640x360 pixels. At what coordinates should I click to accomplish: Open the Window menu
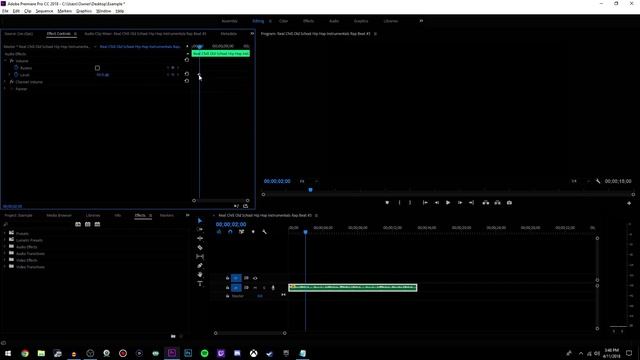pyautogui.click(x=103, y=11)
